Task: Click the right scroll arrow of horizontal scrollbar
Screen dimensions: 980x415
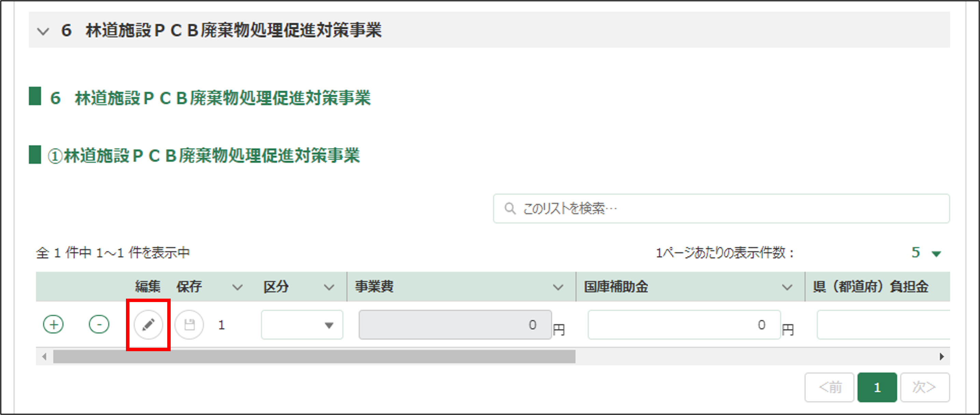Action: click(x=941, y=356)
